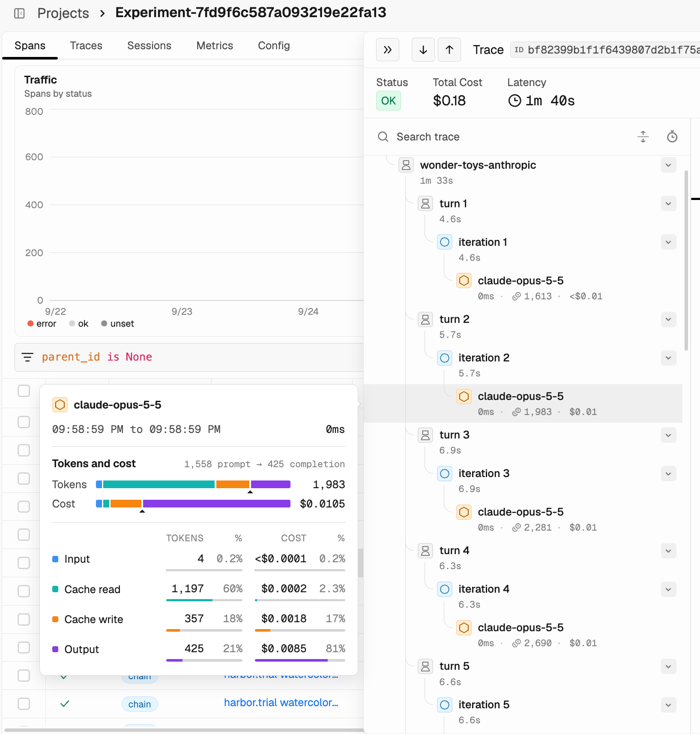Switch to the Sessions tab
Viewport: 700px width, 734px height.
149,45
